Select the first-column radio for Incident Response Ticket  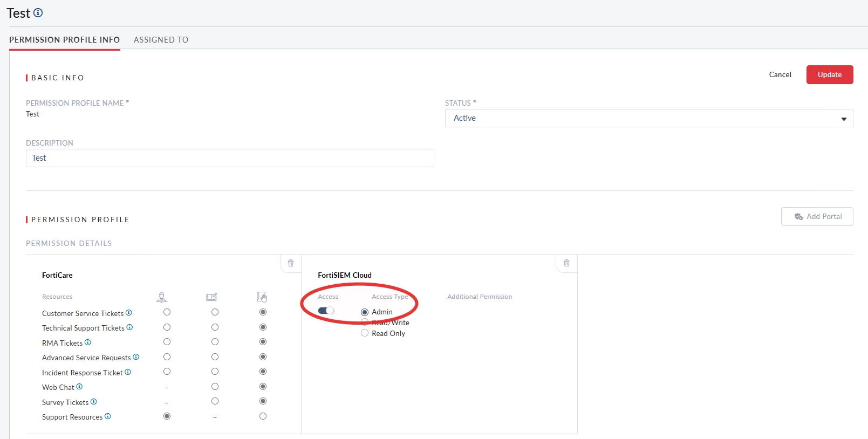pos(167,372)
